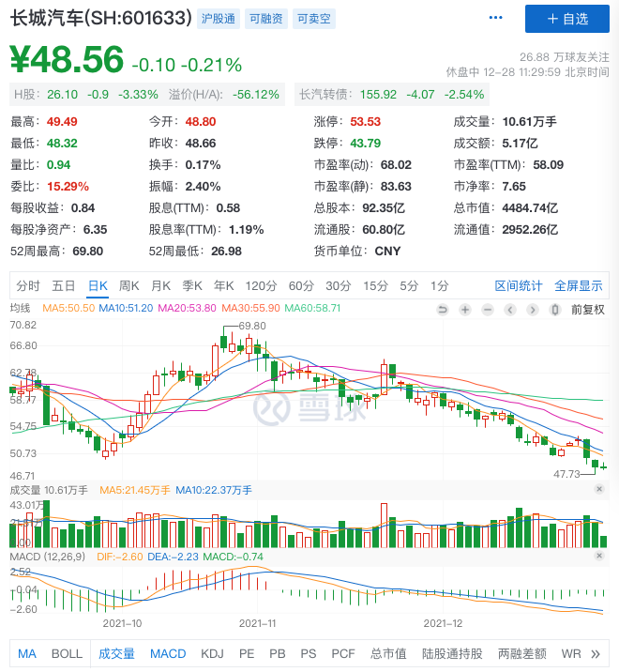The height and width of the screenshot is (672, 619).
Task: Click the 沪股通 tag
Action: (x=219, y=19)
